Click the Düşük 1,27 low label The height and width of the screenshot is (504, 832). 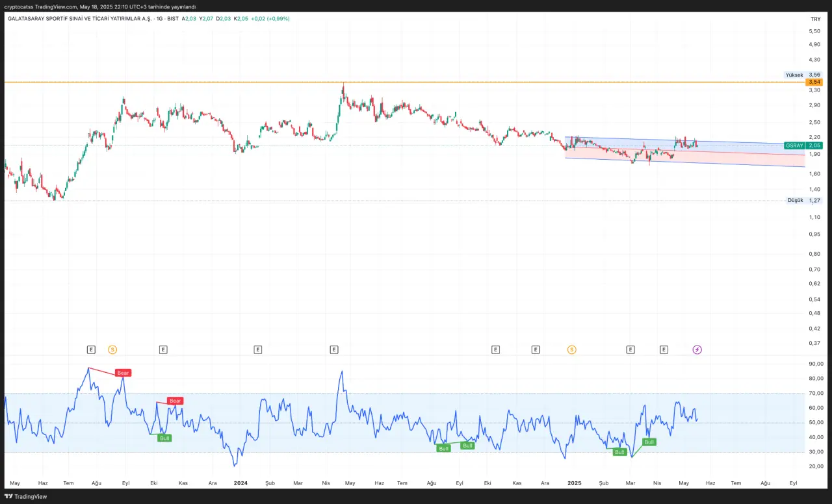tap(804, 200)
